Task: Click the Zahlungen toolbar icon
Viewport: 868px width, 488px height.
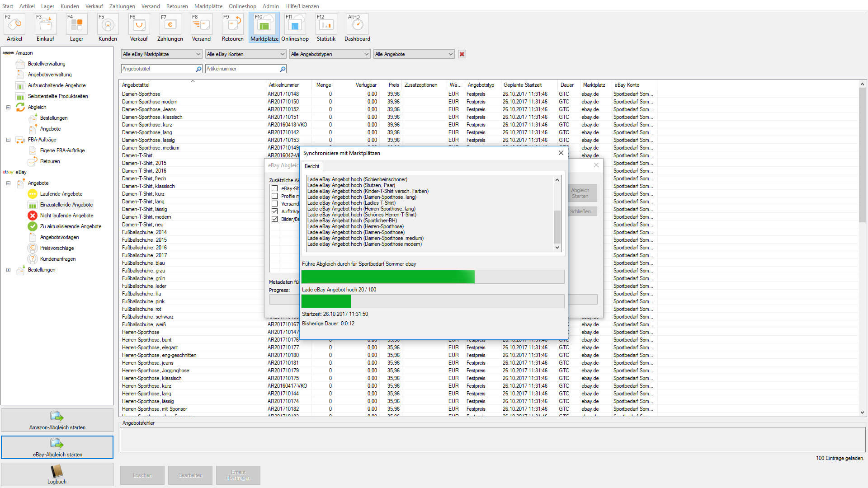Action: 170,24
